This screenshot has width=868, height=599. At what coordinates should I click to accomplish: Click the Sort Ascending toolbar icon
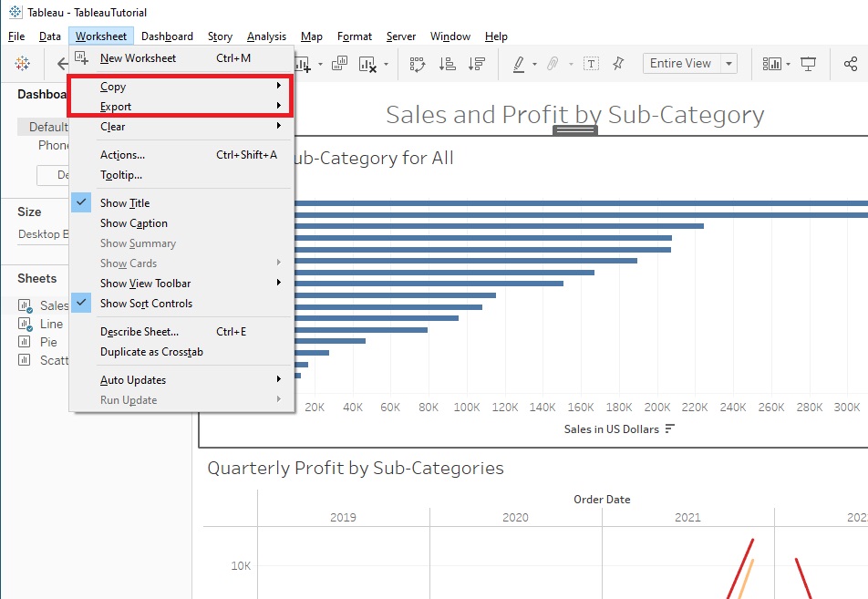[448, 64]
